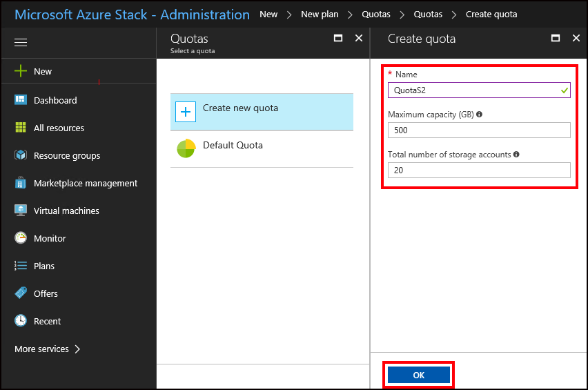Open Marketplace management icon
The width and height of the screenshot is (588, 390).
click(21, 183)
